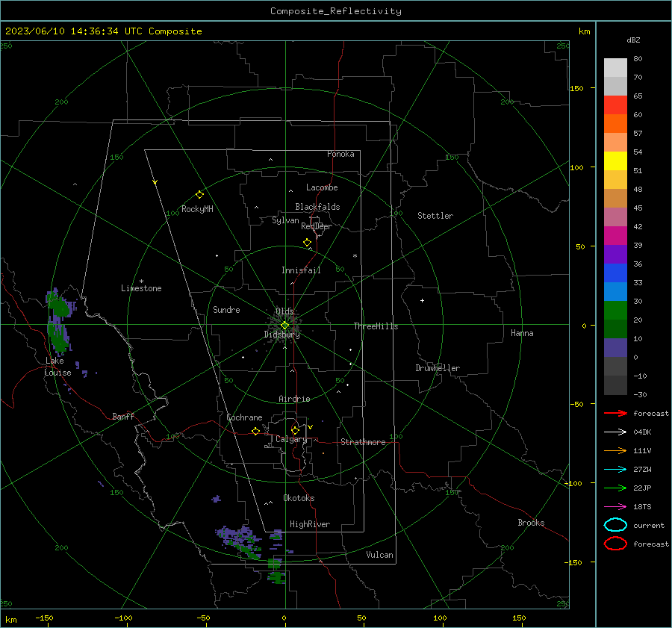The image size is (672, 628).
Task: Click the 04DK legend label
Action: pyautogui.click(x=642, y=432)
